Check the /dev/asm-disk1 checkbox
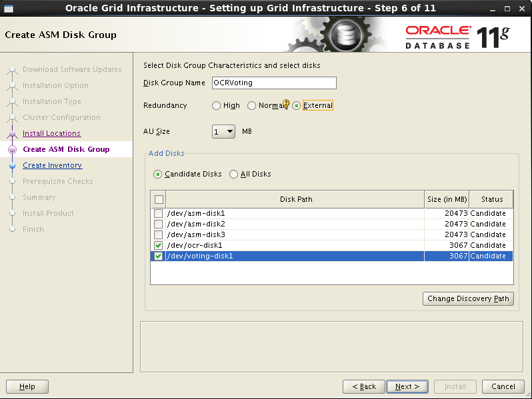The image size is (532, 399). click(158, 213)
